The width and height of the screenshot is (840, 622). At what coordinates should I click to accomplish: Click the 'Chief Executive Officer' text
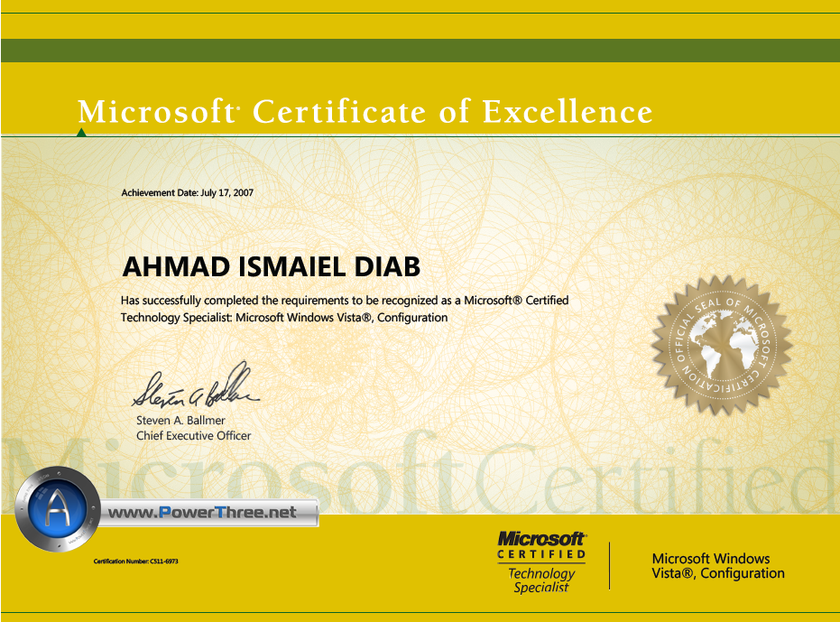pos(193,436)
